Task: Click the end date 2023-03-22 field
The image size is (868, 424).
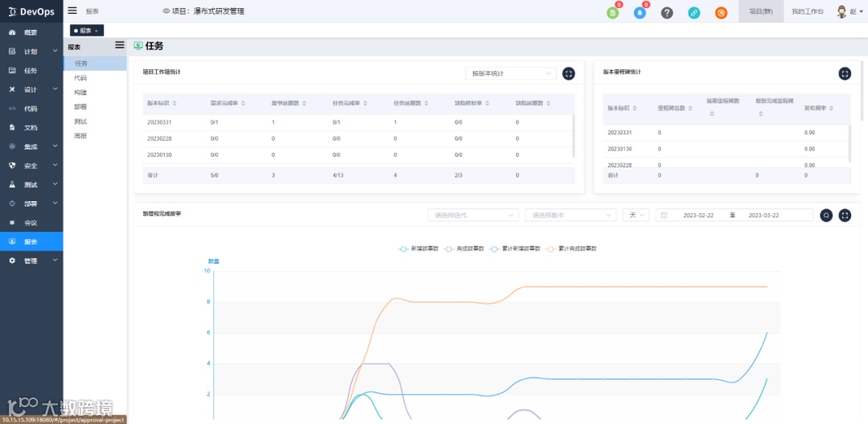Action: click(x=764, y=215)
